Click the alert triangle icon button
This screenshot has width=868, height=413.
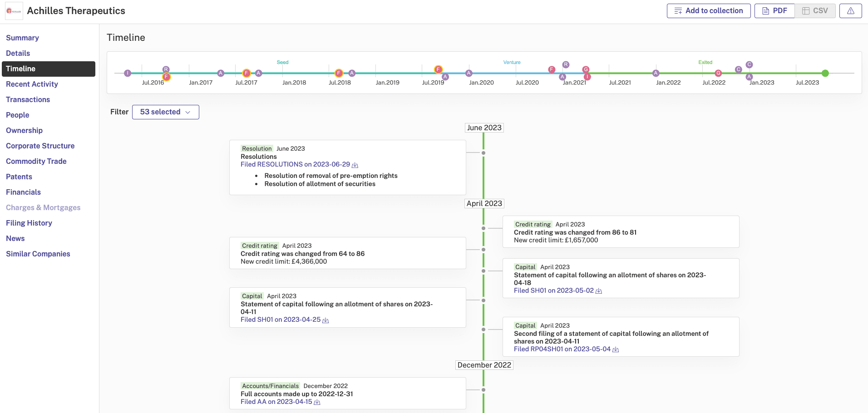[850, 11]
